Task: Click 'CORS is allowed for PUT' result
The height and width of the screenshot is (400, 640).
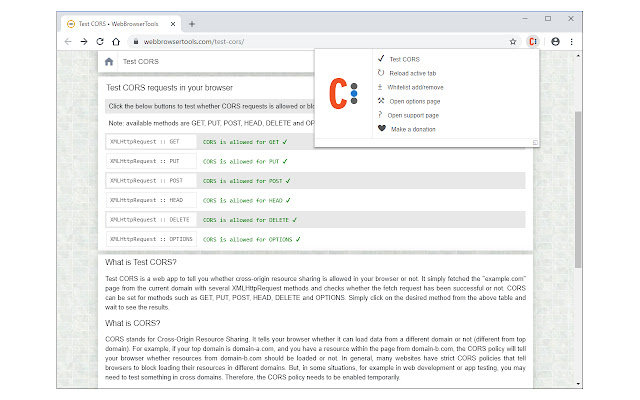Action: click(x=245, y=162)
